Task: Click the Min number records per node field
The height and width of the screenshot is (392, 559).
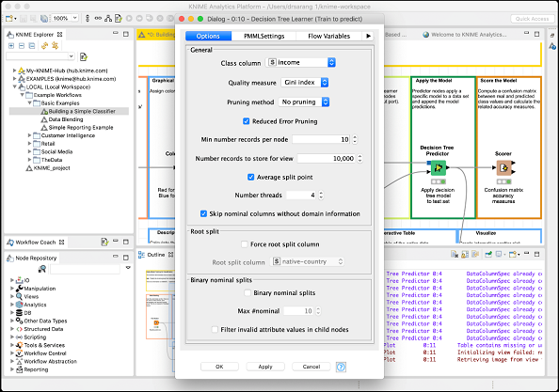Action: 321,139
